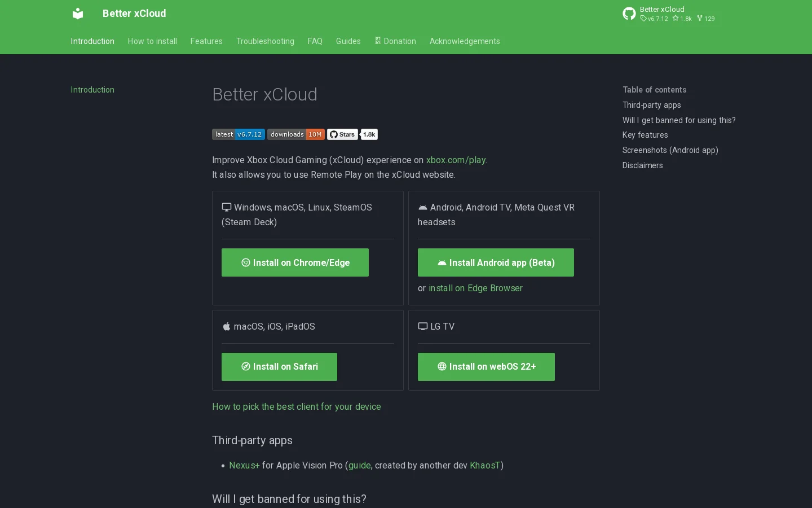Click the 1.8k stars count badge
Screen dimensions: 812x508
369,134
